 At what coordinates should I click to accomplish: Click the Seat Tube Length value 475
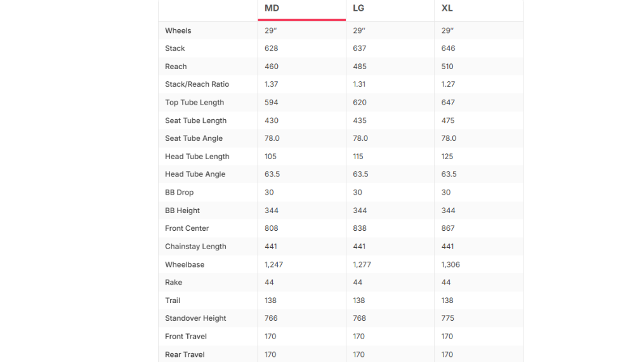(448, 120)
